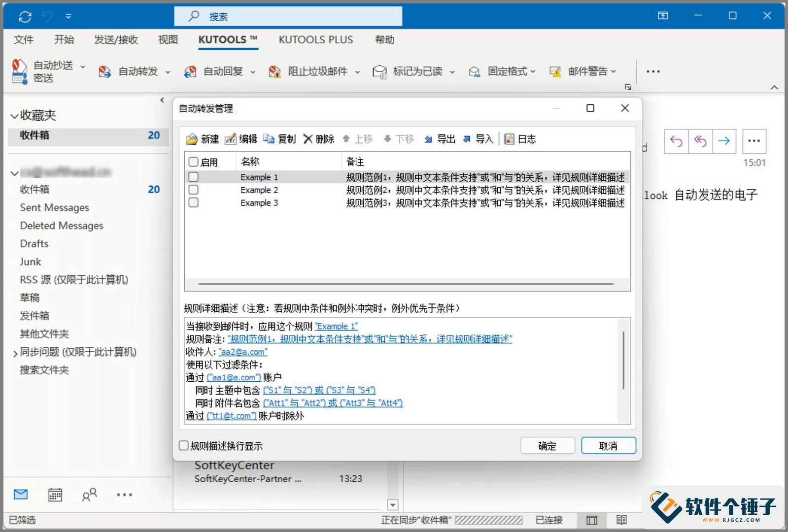
Task: Click the recipient link aa2@a.com
Action: 243,352
